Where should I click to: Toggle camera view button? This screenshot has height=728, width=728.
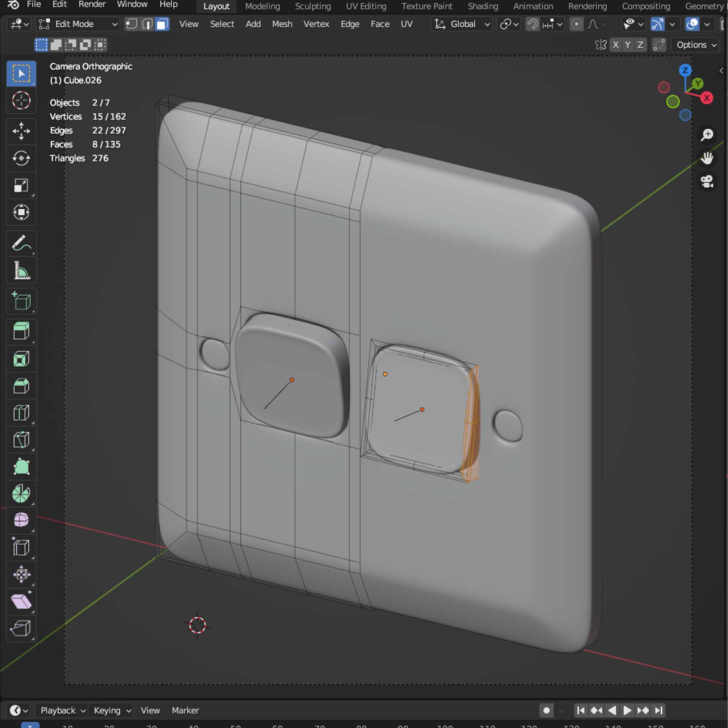click(707, 181)
